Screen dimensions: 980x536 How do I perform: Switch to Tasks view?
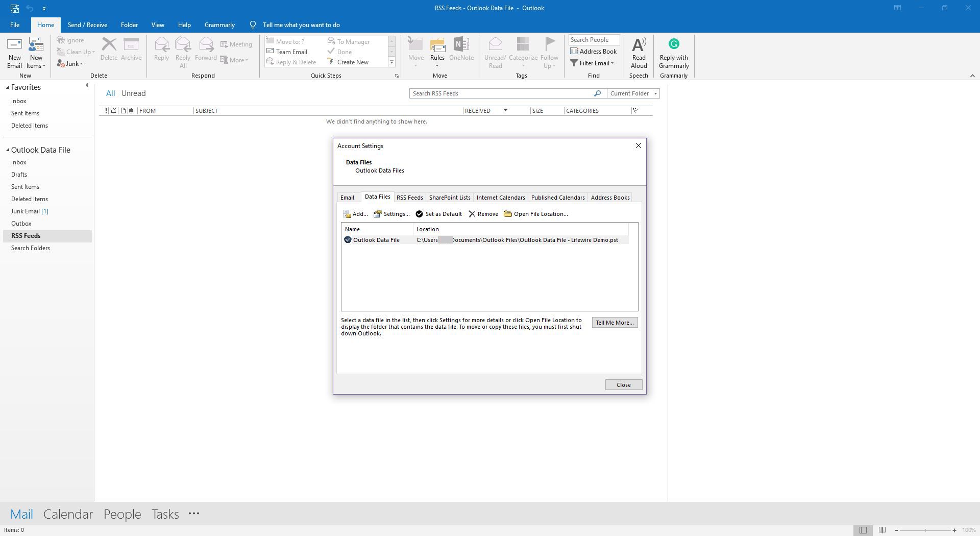(165, 514)
